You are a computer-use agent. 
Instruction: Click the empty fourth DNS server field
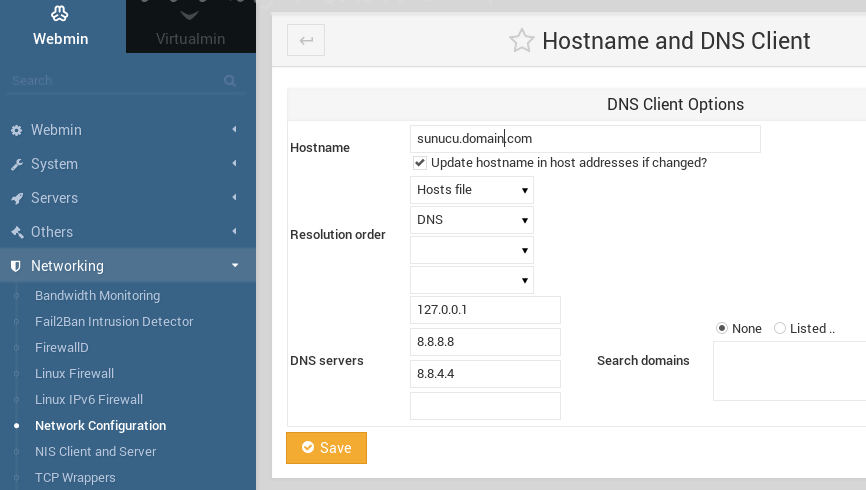pos(485,406)
